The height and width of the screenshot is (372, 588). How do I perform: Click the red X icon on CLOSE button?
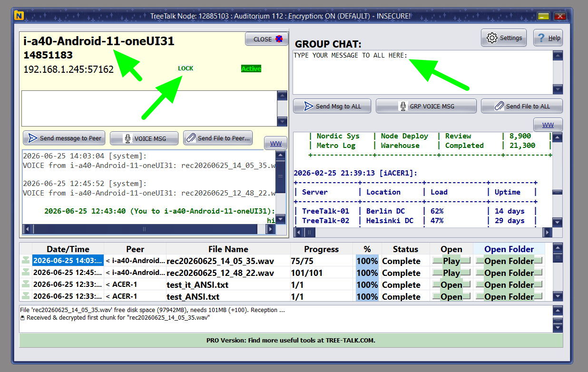pos(279,39)
